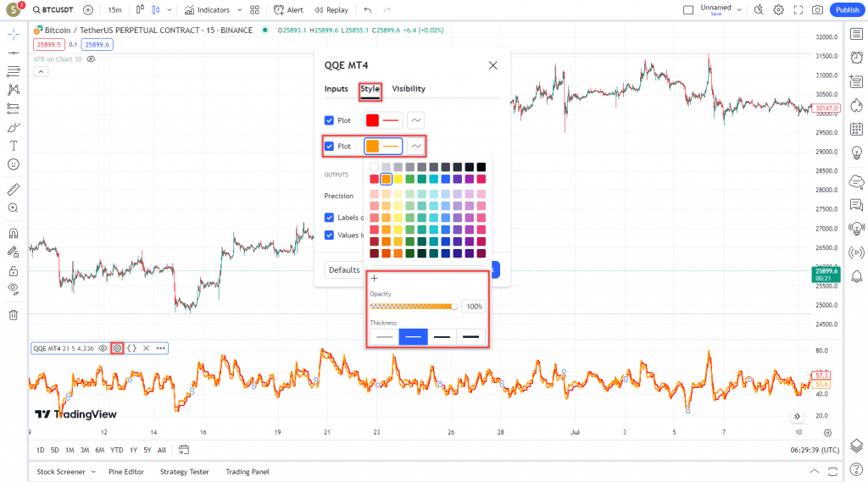868x482 pixels.
Task: Open the patterns tool in left toolbar
Action: click(14, 90)
